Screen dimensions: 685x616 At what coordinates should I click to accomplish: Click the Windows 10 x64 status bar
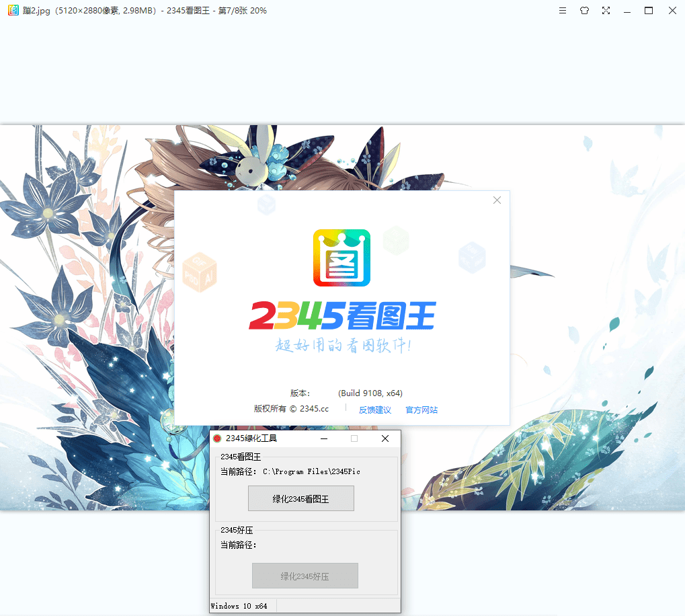pyautogui.click(x=239, y=606)
